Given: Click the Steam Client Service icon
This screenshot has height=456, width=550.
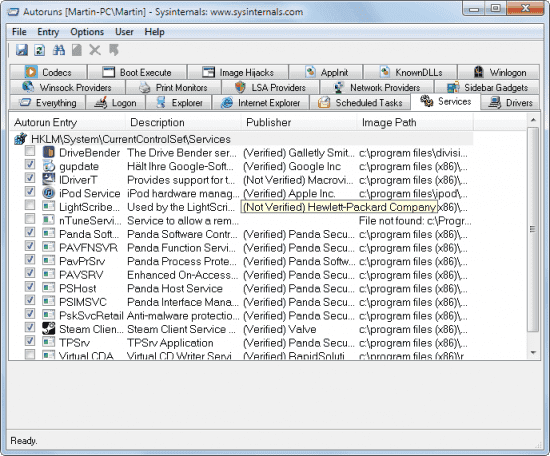Looking at the screenshot, I should click(49, 329).
